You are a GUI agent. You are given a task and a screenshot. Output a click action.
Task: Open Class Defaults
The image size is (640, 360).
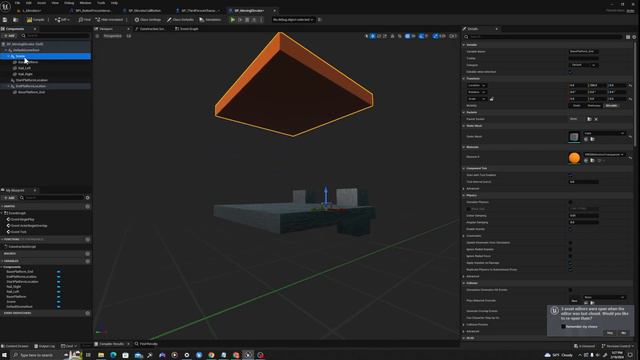[180, 20]
